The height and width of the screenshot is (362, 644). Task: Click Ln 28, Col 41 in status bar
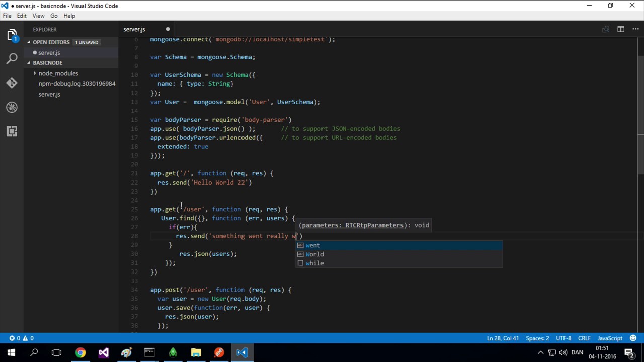point(503,338)
